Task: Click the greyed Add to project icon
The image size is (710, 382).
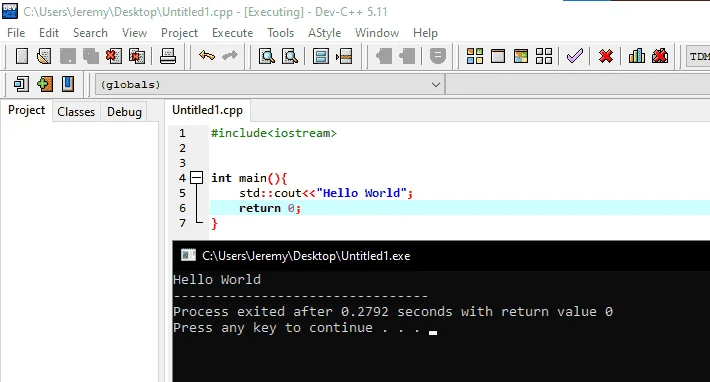Action: [x=384, y=56]
